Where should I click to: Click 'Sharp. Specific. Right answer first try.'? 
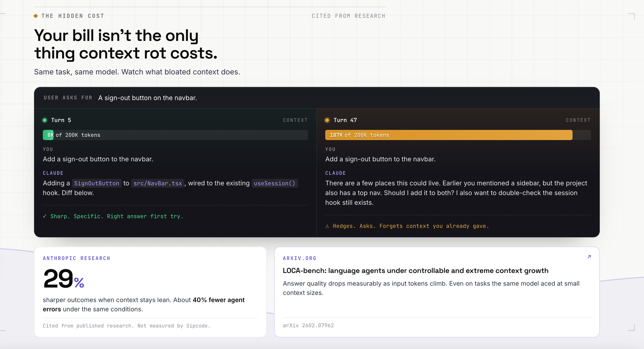click(x=117, y=216)
